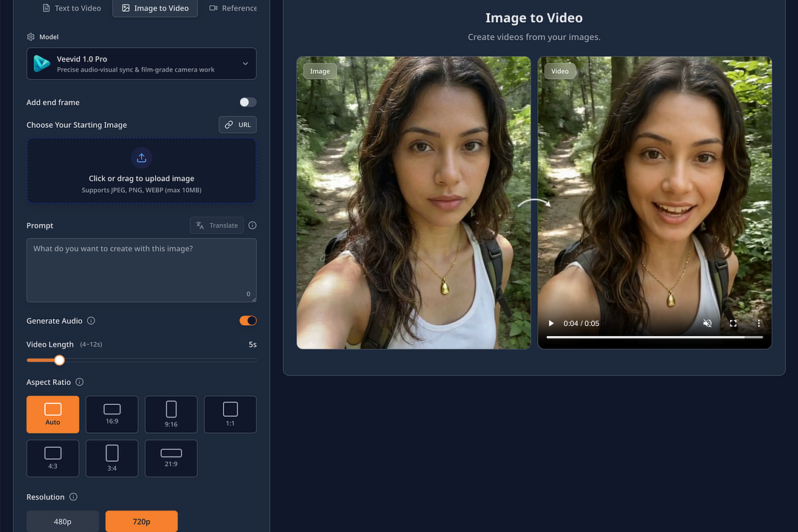Open the Reference tab
798x532 pixels.
point(238,8)
